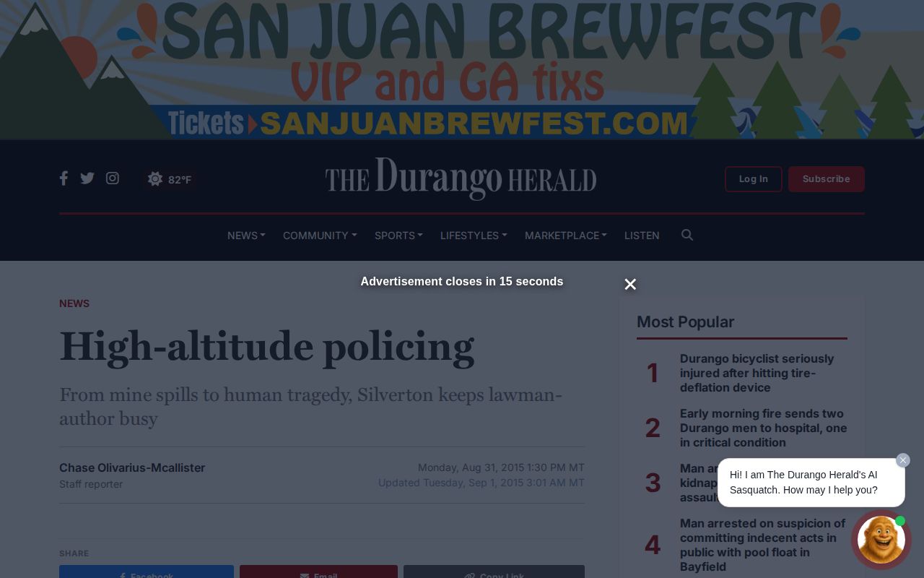Open story about bicyclist hitting tire-deflation device

click(x=757, y=373)
